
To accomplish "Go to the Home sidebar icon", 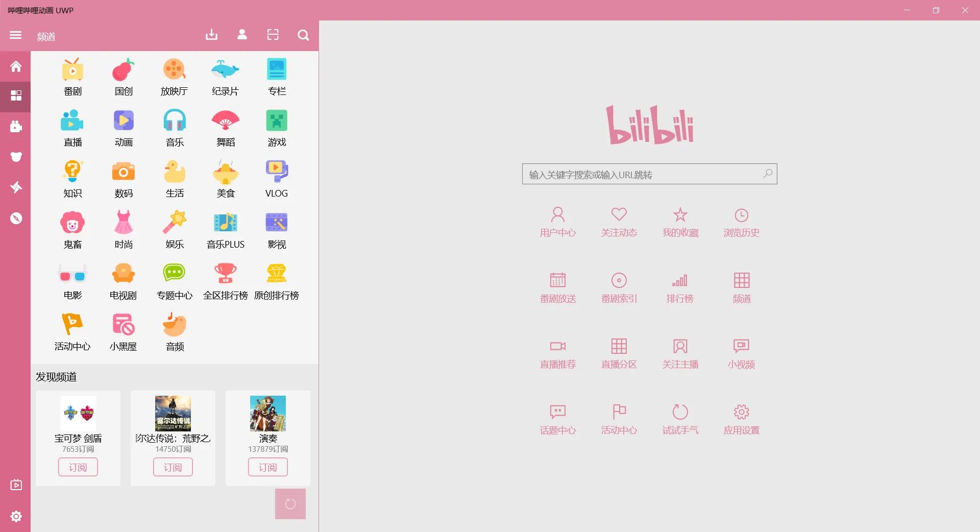I will click(15, 66).
